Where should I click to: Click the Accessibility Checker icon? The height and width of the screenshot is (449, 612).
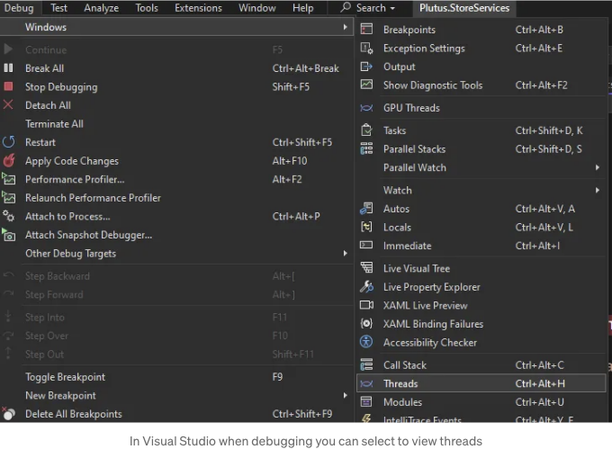click(366, 342)
